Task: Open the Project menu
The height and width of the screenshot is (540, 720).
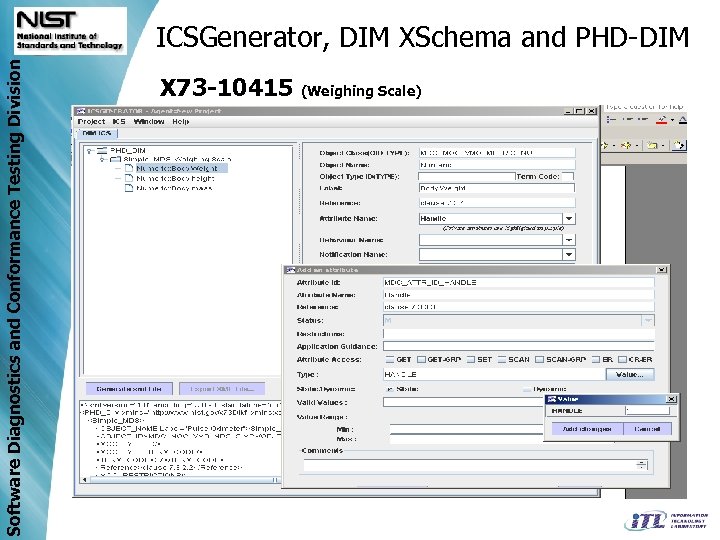Action: coord(91,121)
